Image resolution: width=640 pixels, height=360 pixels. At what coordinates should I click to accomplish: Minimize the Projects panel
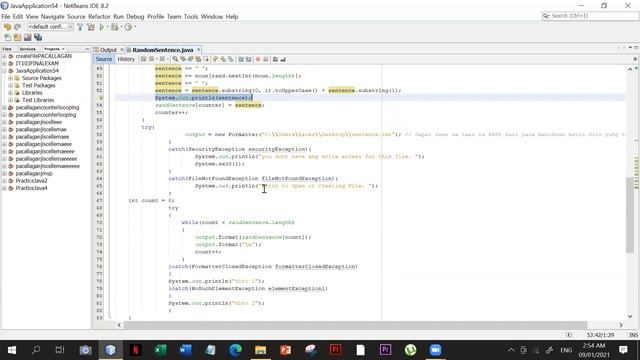point(87,49)
